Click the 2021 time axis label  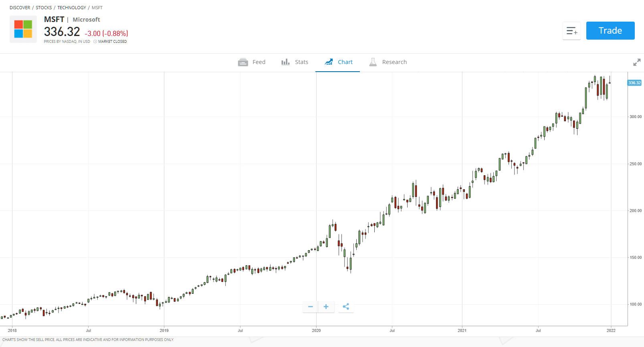click(x=462, y=331)
